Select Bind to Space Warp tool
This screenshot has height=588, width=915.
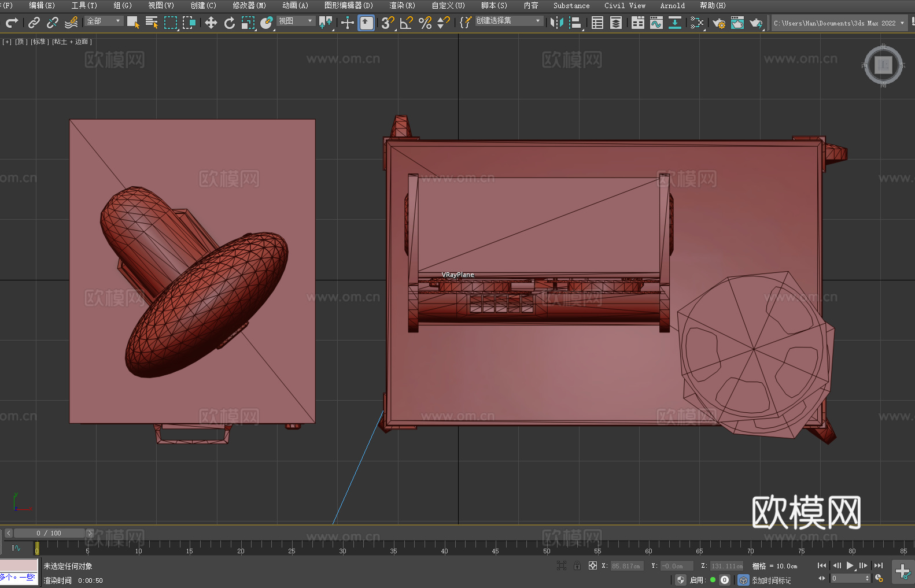point(71,23)
